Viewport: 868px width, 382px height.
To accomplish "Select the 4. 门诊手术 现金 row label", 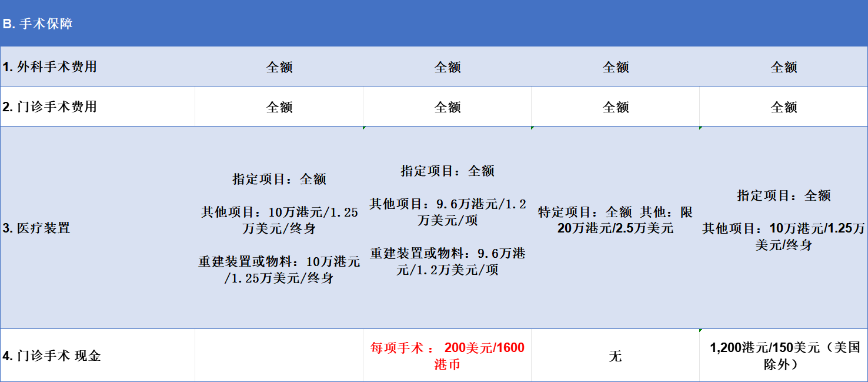I will [52, 356].
